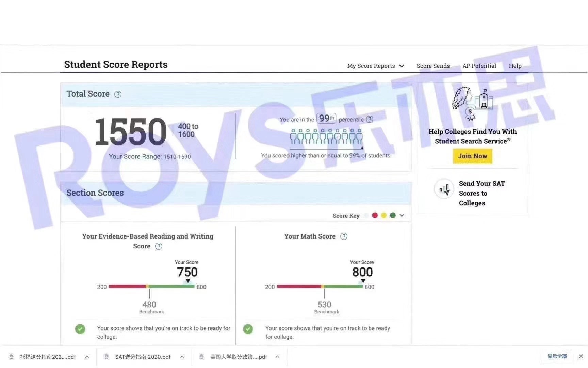Close the downloads bar

581,356
